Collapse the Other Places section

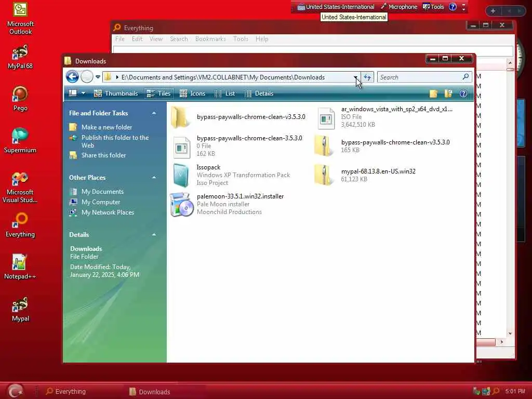pyautogui.click(x=154, y=178)
